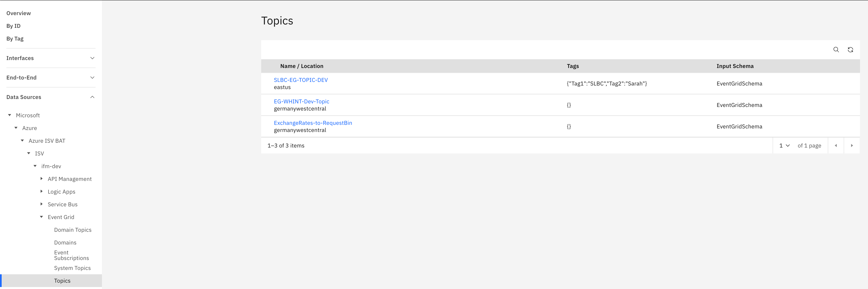Select By Tag in sidebar
Viewport: 868px width, 289px height.
coord(15,39)
